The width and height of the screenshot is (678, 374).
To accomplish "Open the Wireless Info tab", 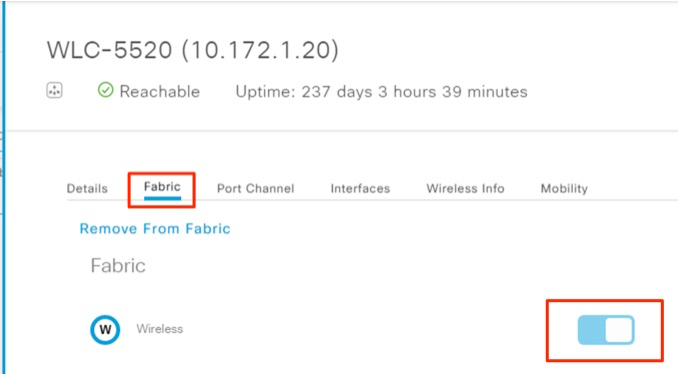I will [x=465, y=189].
